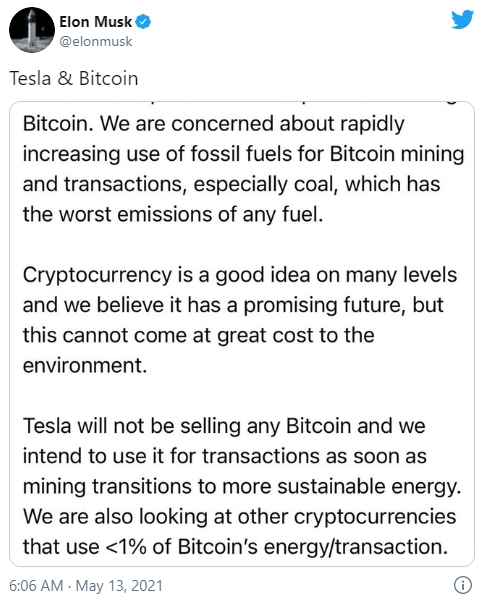Click the Twitter bird logo
Viewport: 488px width, 599px height.
pyautogui.click(x=462, y=19)
